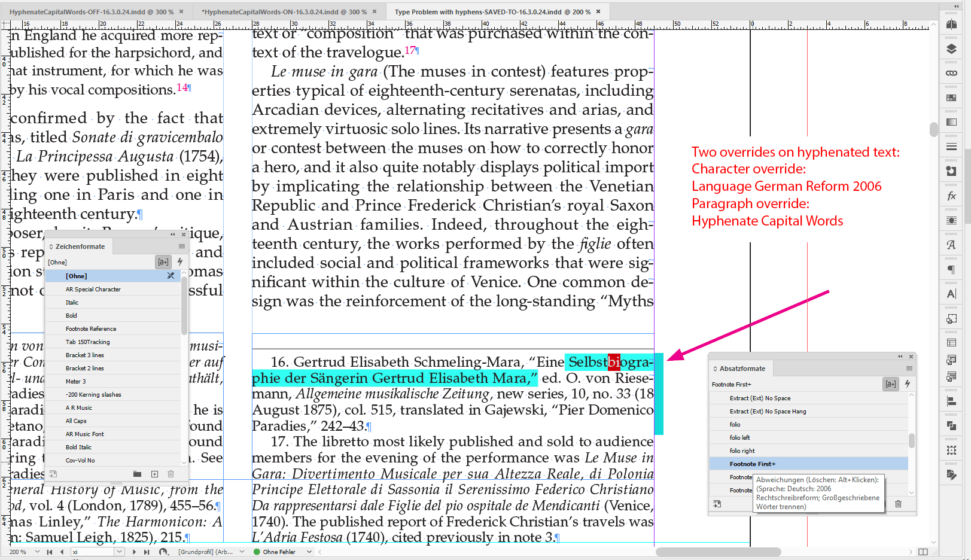Create a new style in Zeichenformate panel
Image resolution: width=971 pixels, height=560 pixels.
[x=154, y=474]
